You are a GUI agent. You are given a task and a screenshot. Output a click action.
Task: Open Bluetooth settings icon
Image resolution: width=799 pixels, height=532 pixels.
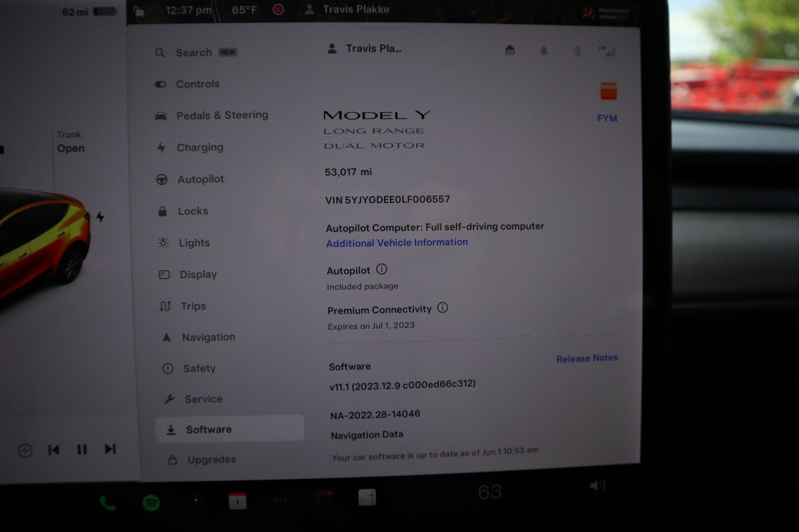pos(577,51)
